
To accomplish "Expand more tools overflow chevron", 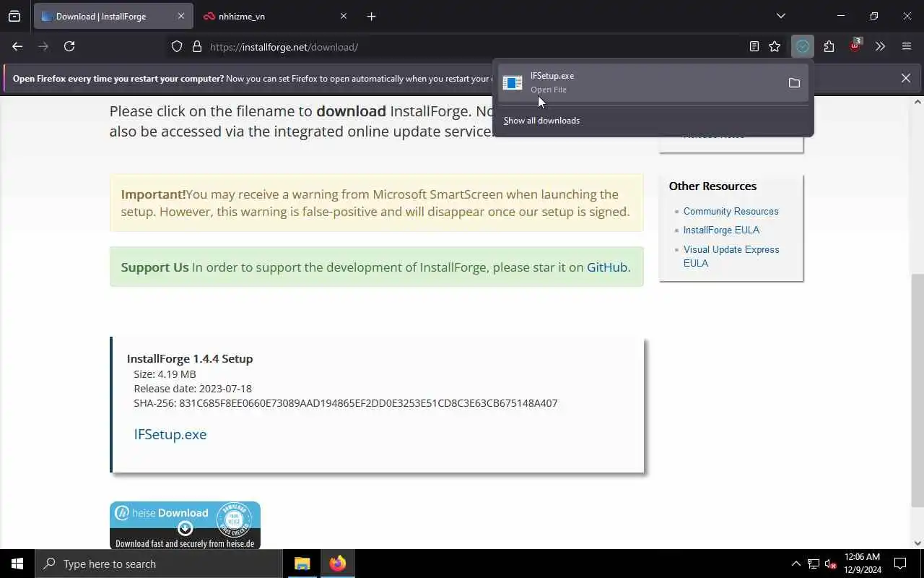I will 880,47.
